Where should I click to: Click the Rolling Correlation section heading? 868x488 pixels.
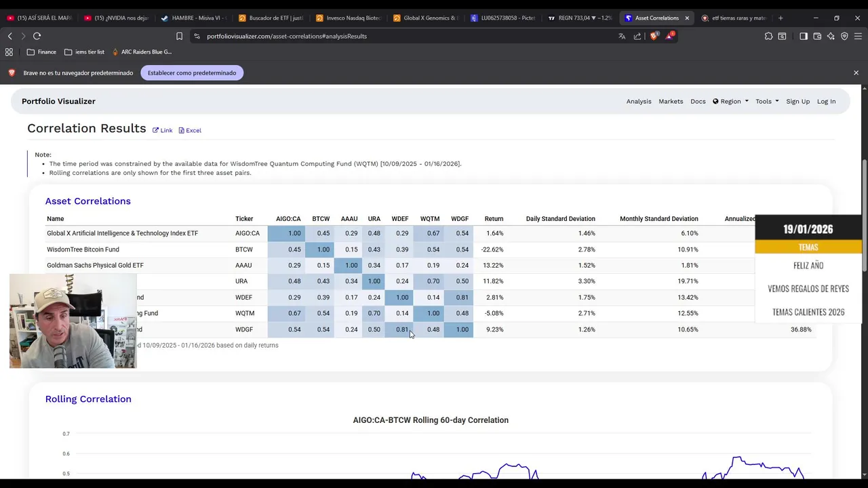[88, 399]
